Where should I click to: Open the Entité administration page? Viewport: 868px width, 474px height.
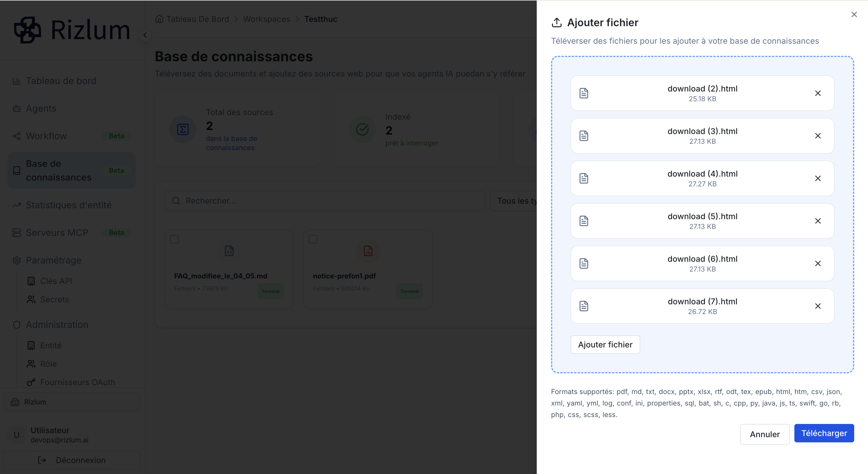click(51, 345)
